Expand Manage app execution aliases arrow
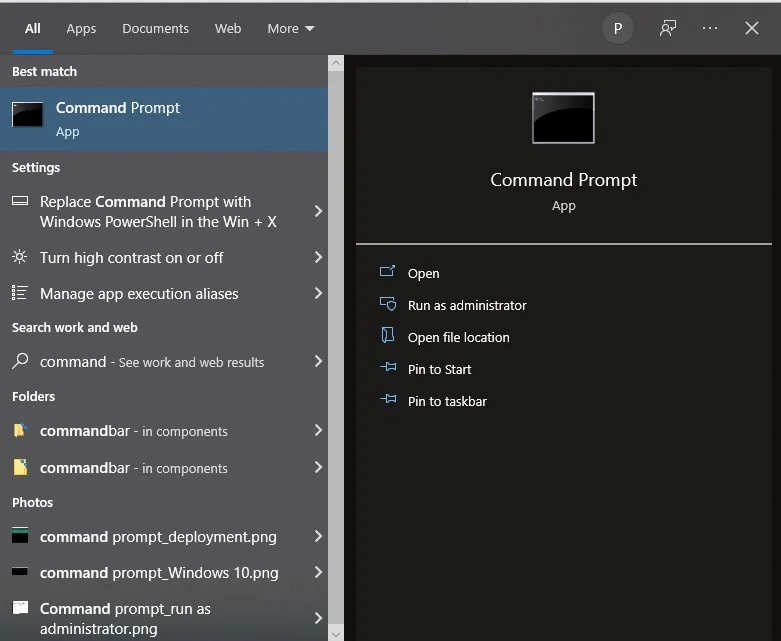 click(318, 293)
